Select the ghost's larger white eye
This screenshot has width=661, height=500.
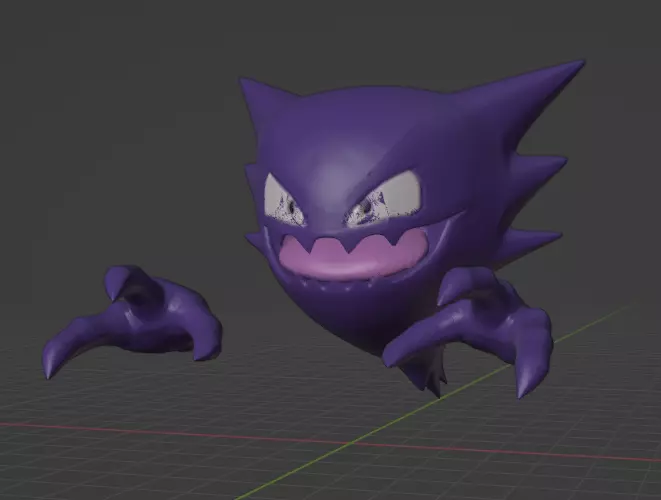pyautogui.click(x=383, y=199)
